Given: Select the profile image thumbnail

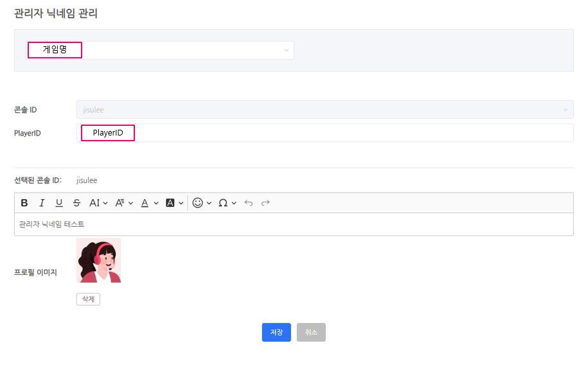Looking at the screenshot, I should pyautogui.click(x=98, y=260).
